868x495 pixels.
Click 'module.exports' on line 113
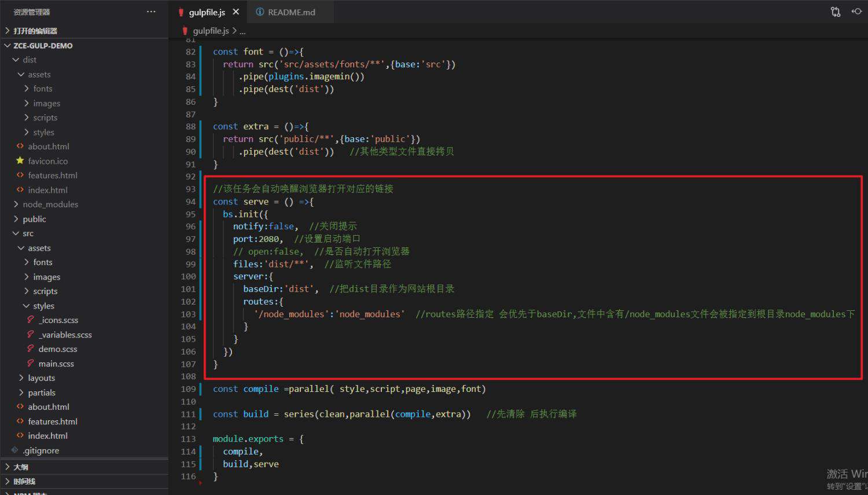[248, 439]
